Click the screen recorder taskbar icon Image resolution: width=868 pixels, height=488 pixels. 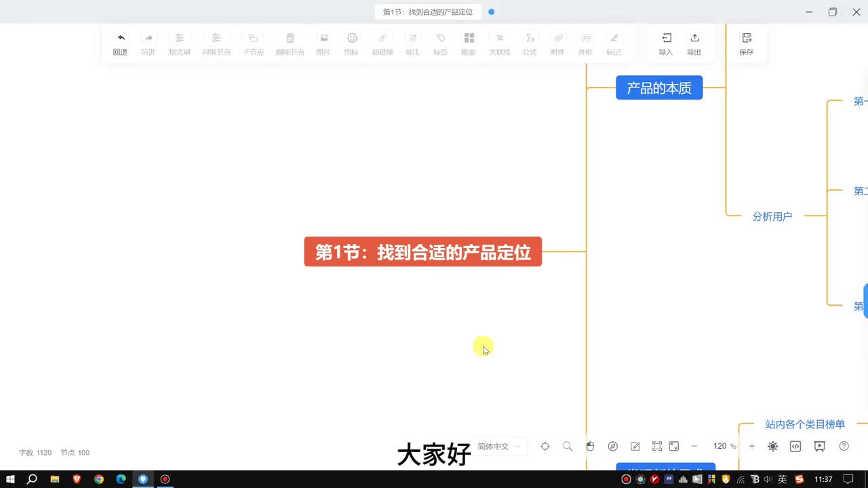coord(165,479)
